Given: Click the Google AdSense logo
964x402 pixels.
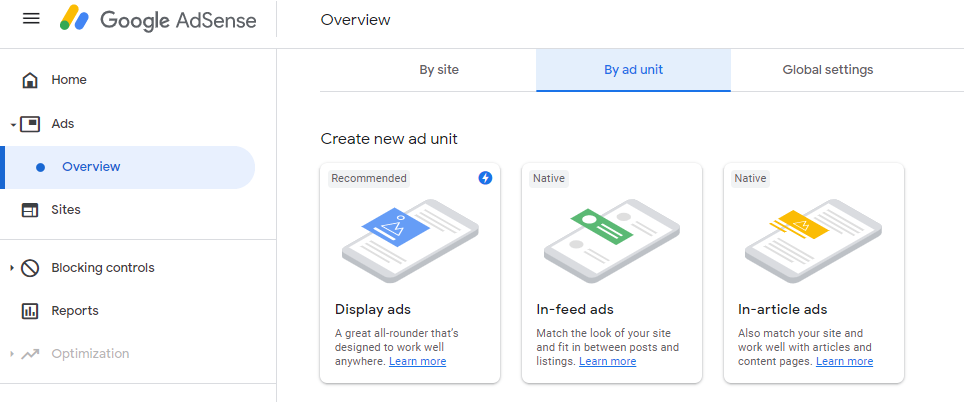Looking at the screenshot, I should click(158, 20).
